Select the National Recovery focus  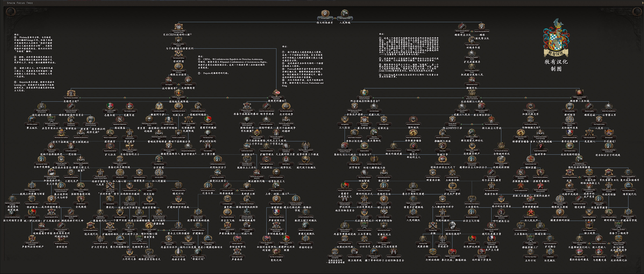[139, 174]
